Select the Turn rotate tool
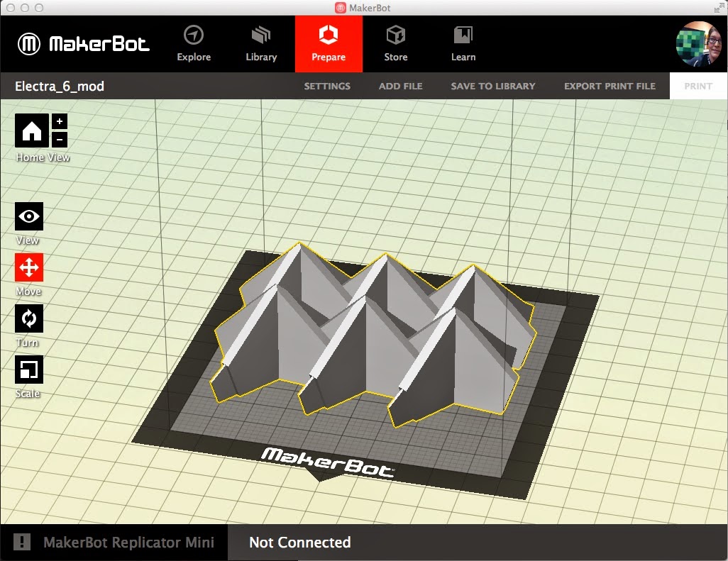Screen dimensions: 728x561 [x=29, y=318]
